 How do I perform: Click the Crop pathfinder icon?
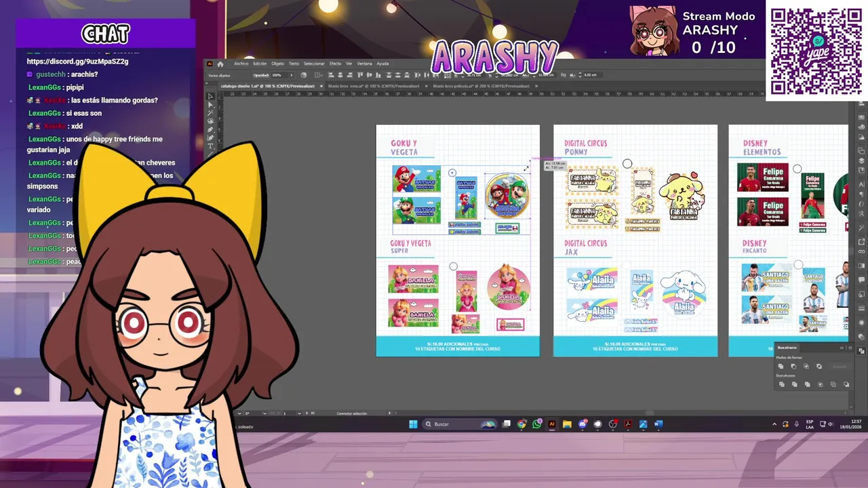pos(821,384)
